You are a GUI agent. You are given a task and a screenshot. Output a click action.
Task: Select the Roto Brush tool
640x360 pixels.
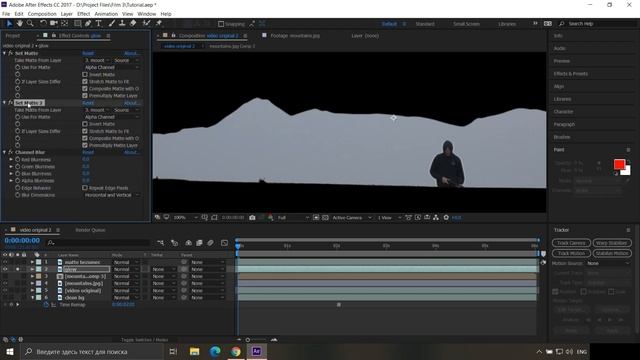click(146, 24)
